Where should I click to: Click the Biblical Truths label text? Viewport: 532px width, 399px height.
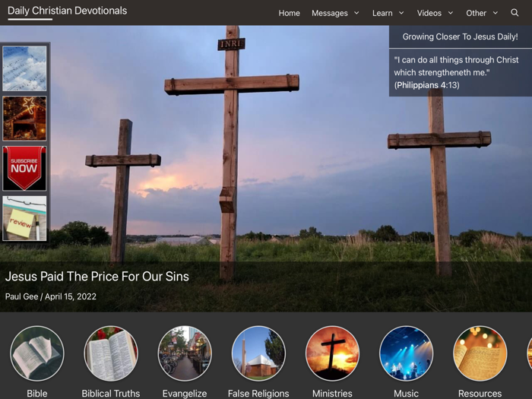click(x=111, y=394)
